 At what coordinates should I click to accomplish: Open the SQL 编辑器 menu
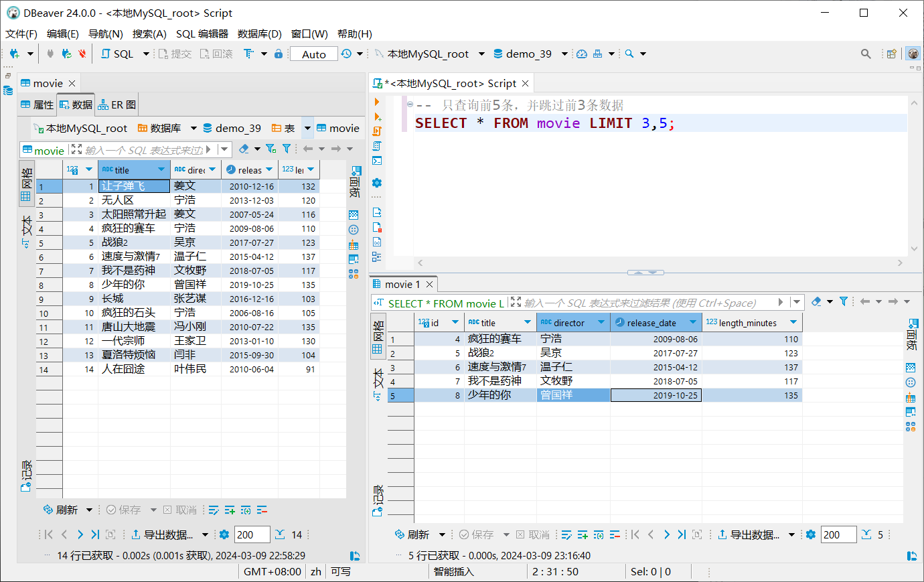202,33
